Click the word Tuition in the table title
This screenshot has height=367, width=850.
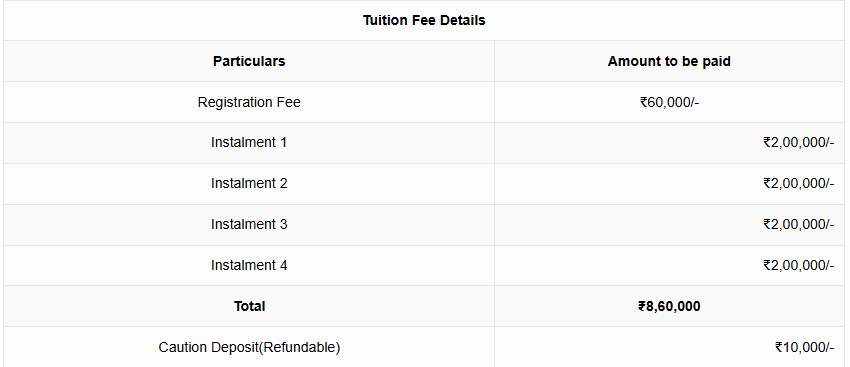381,21
